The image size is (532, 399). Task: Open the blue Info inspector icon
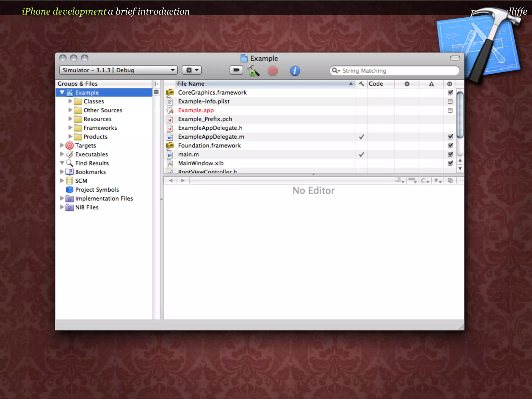pos(295,71)
